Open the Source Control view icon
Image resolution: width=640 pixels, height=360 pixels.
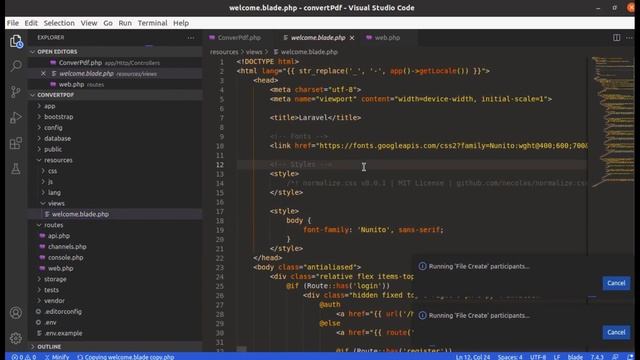click(x=16, y=91)
